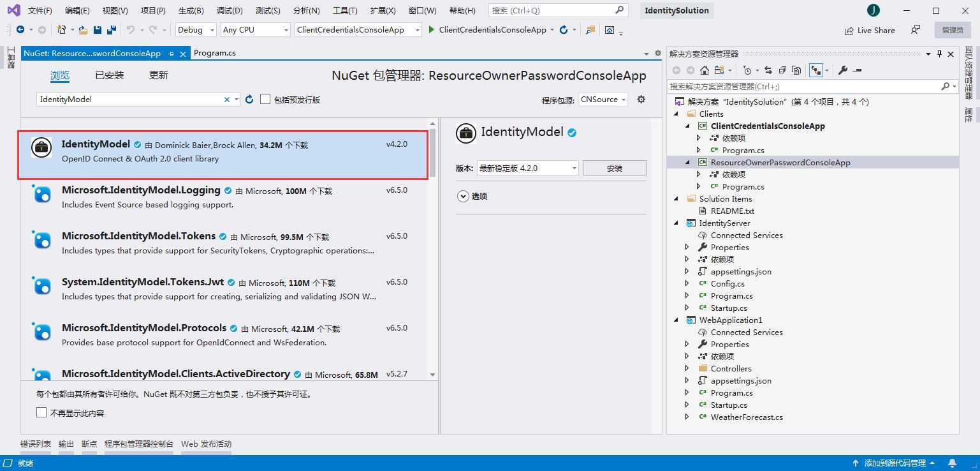Click the account avatar J

tap(874, 10)
